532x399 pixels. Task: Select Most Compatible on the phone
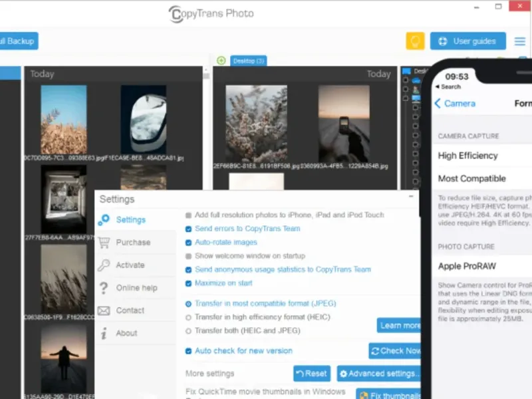[x=482, y=178]
